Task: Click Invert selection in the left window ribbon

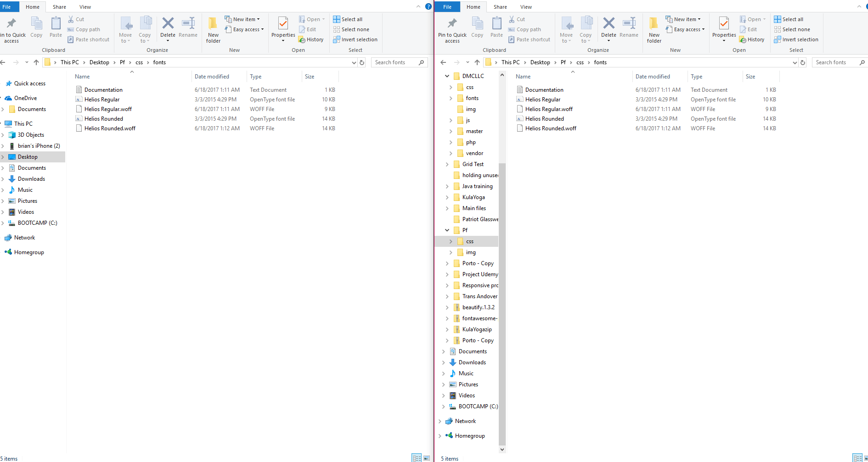Action: point(355,39)
